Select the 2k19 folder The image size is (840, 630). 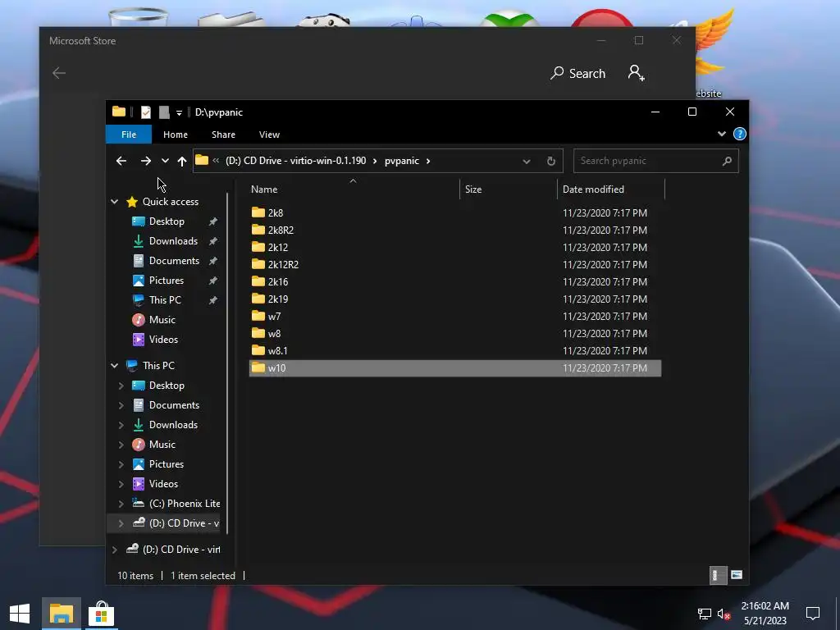(x=454, y=299)
